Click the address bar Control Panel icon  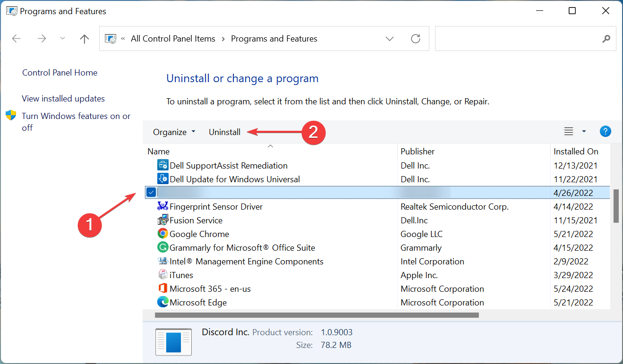pos(110,39)
